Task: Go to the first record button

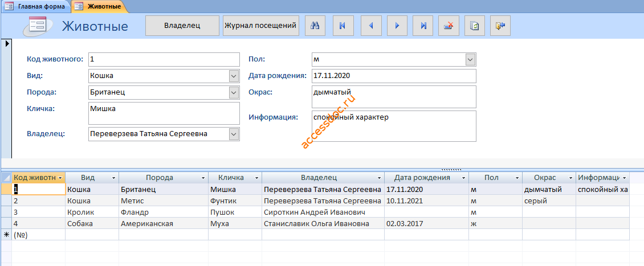Action: click(342, 26)
